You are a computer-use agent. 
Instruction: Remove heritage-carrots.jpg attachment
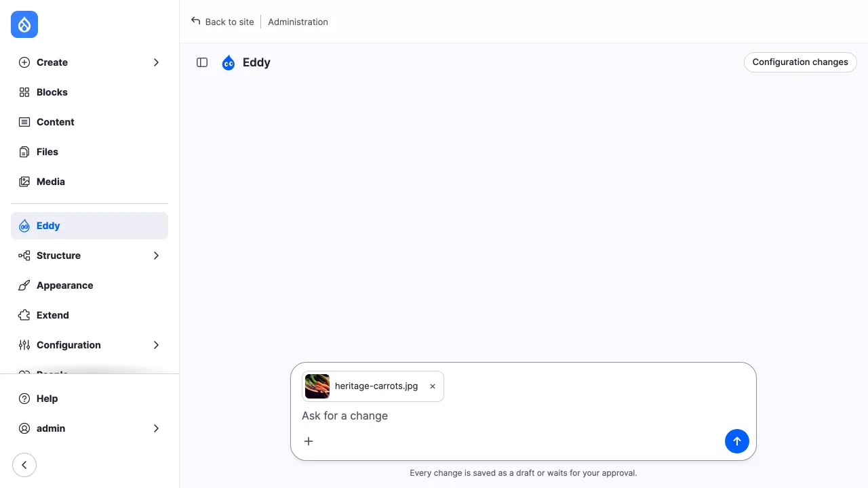[433, 386]
